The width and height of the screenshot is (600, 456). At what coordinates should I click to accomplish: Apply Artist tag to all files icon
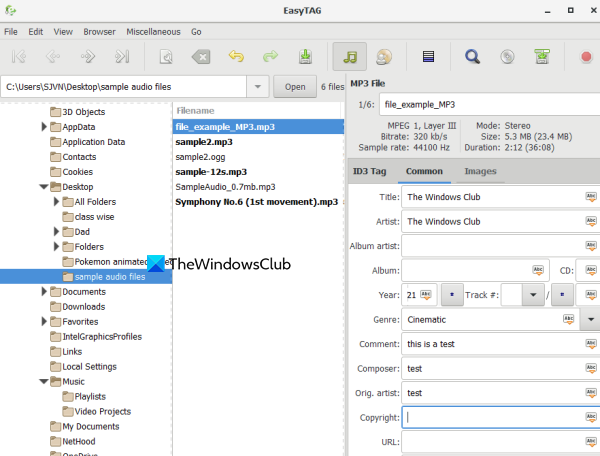(x=591, y=221)
